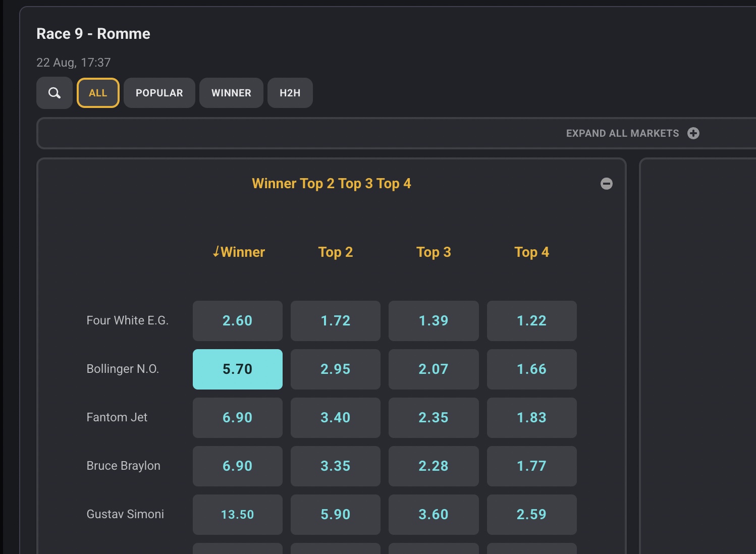Pick Gustav Simoni Top 4 odds 2.59

click(532, 515)
